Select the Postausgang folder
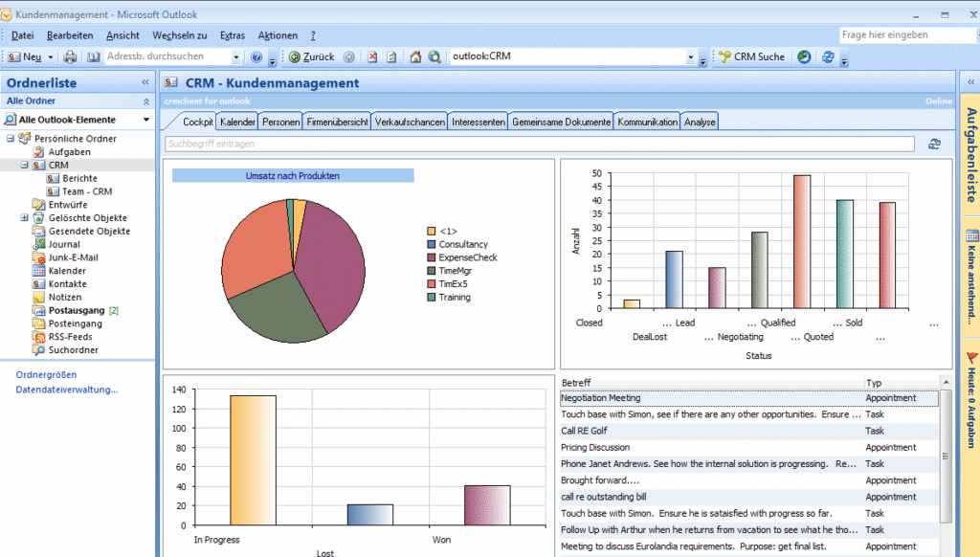 coord(77,310)
